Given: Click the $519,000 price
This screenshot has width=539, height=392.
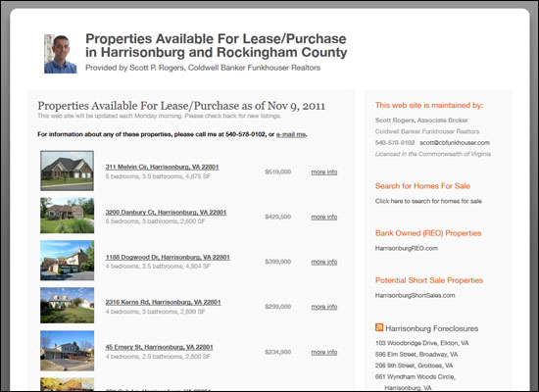Looking at the screenshot, I should tap(278, 171).
